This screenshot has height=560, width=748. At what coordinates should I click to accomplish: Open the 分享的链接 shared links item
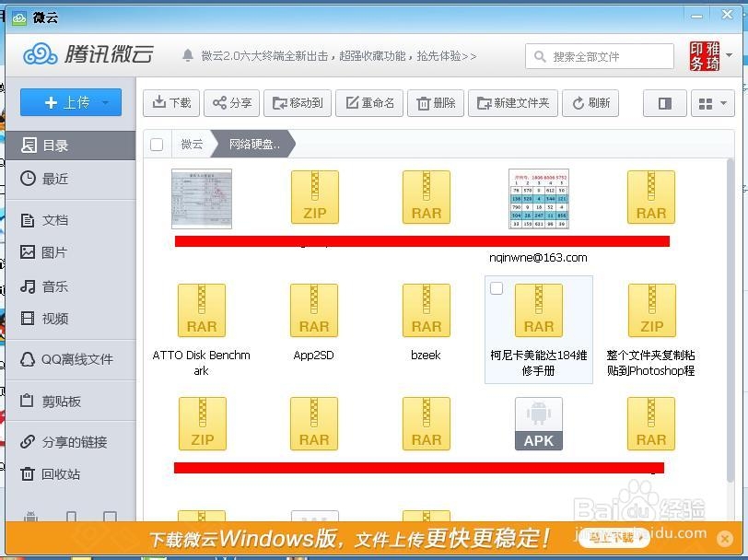click(x=71, y=442)
